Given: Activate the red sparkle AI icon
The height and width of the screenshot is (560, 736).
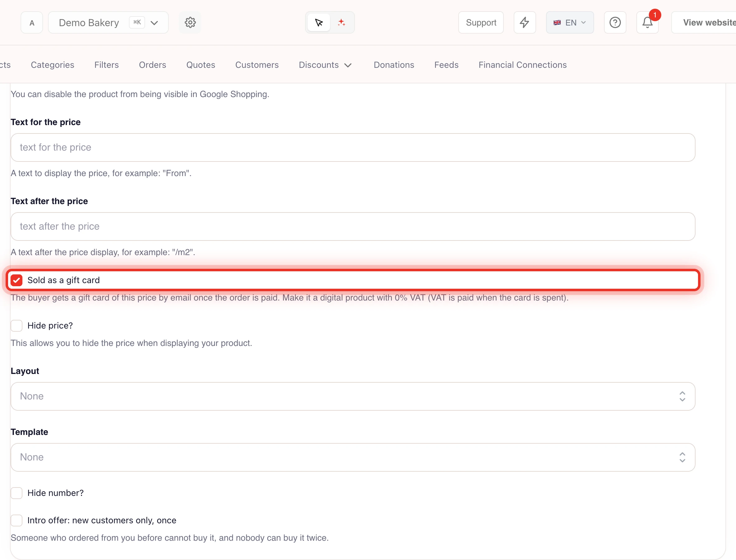Looking at the screenshot, I should click(341, 23).
